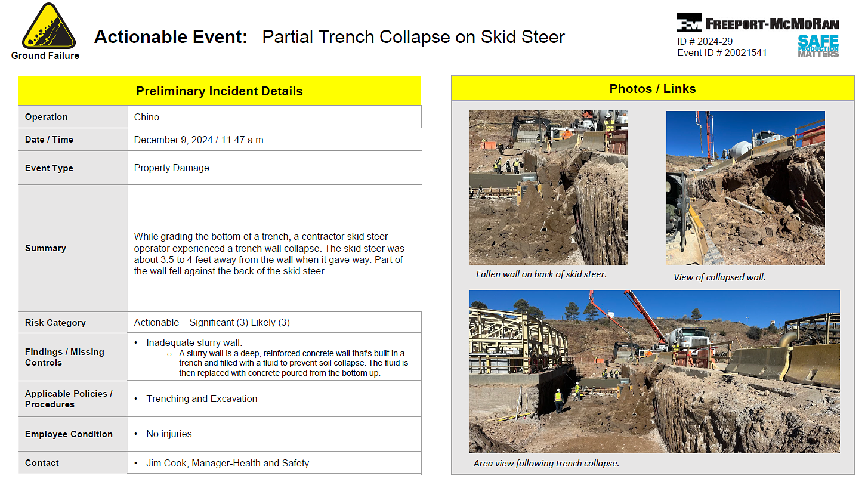
Task: Open the fallen wall on skid steer photo
Action: point(548,187)
